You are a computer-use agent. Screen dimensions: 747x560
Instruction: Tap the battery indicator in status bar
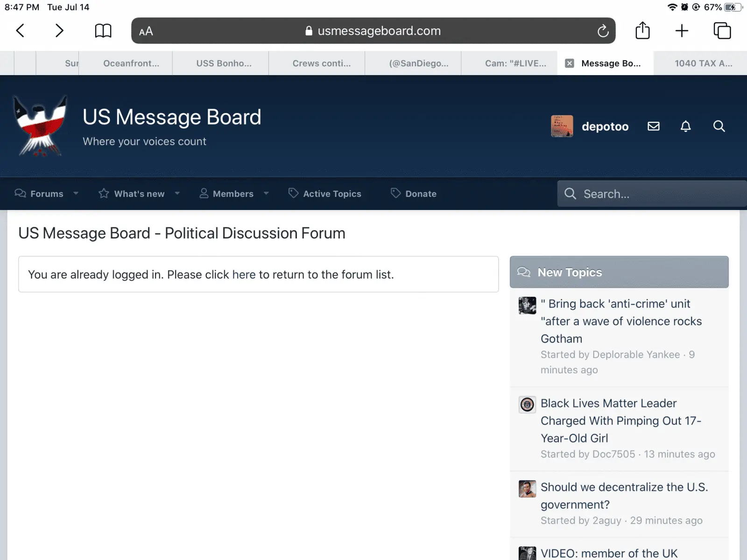point(733,7)
